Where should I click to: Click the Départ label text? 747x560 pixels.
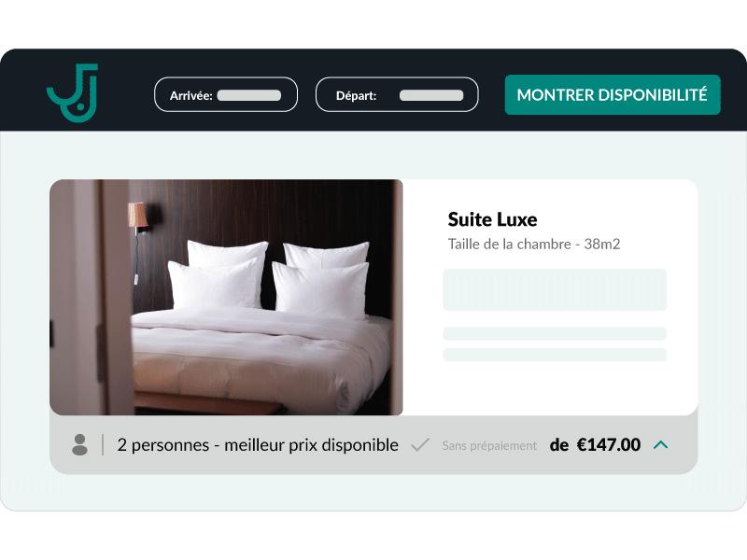tap(357, 96)
